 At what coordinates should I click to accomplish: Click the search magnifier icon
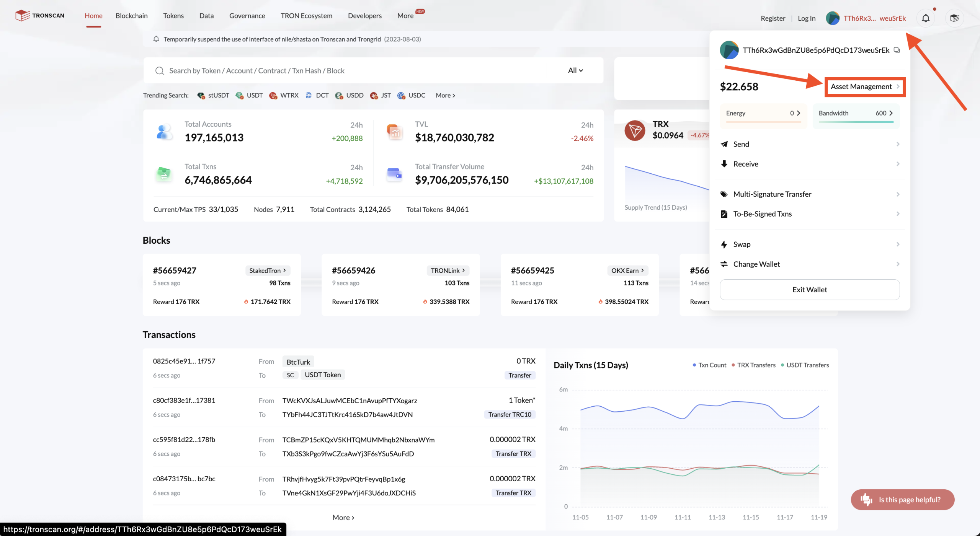pyautogui.click(x=160, y=71)
